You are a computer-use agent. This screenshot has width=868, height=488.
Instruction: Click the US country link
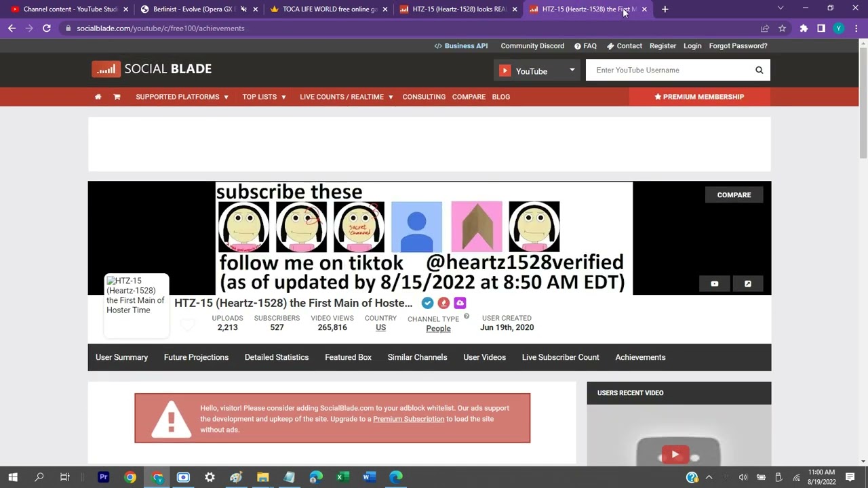tap(380, 327)
